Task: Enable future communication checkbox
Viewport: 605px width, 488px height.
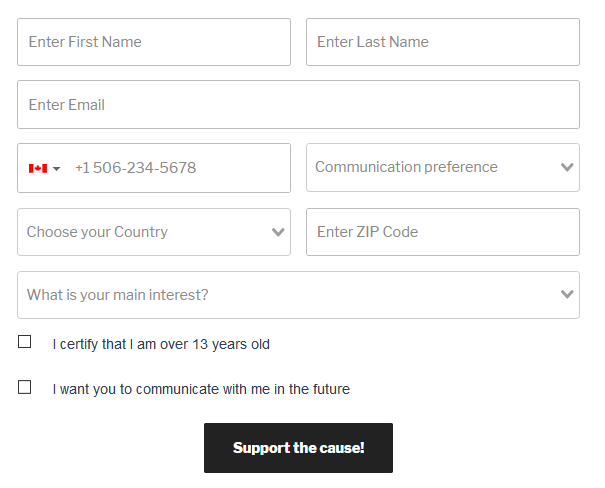Action: [25, 387]
